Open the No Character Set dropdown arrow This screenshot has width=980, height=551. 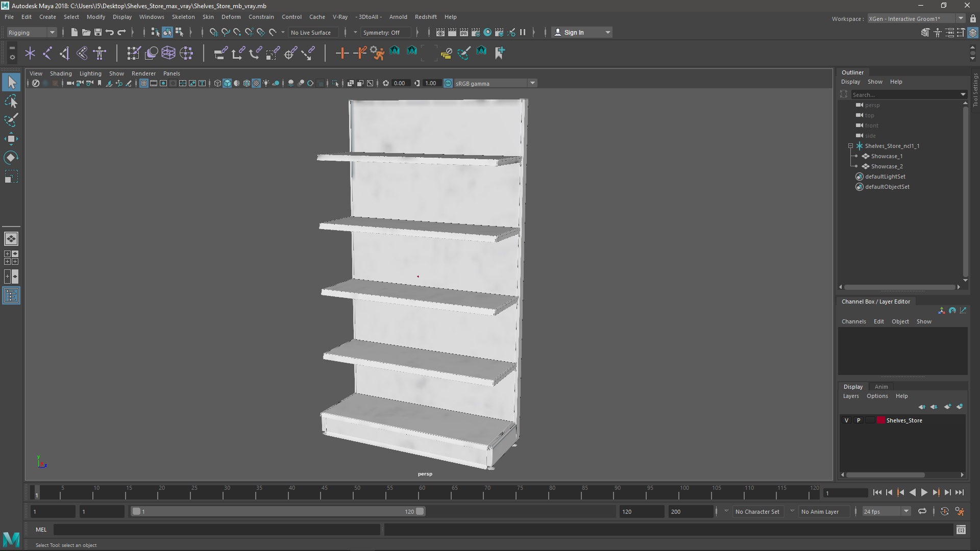pyautogui.click(x=726, y=511)
